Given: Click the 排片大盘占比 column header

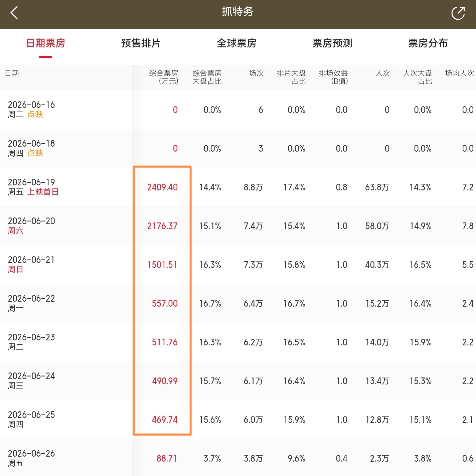Looking at the screenshot, I should pos(291,77).
